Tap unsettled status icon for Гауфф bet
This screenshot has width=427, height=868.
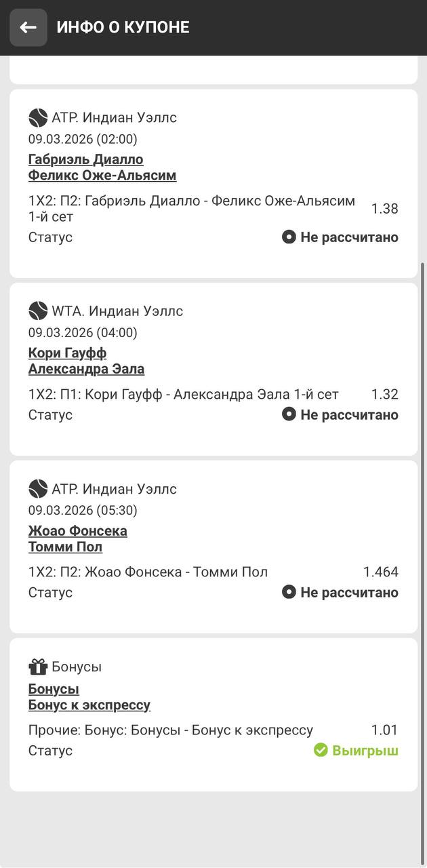[x=289, y=415]
